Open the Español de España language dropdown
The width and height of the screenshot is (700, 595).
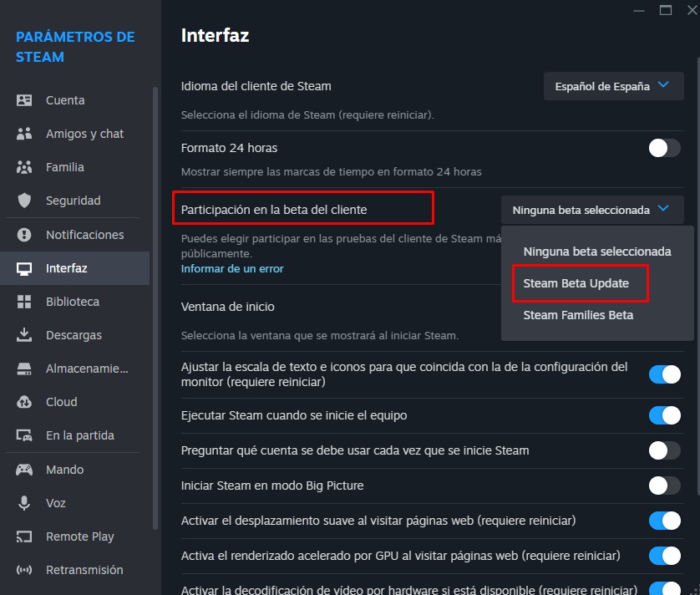pyautogui.click(x=613, y=86)
